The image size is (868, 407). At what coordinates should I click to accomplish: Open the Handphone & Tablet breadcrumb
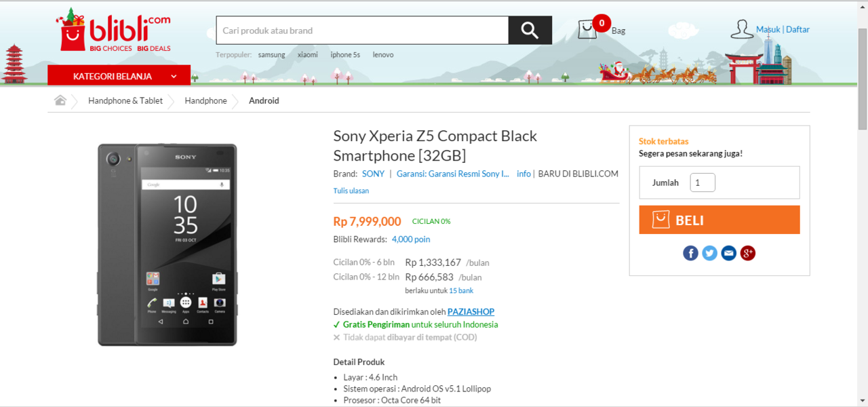coord(125,100)
